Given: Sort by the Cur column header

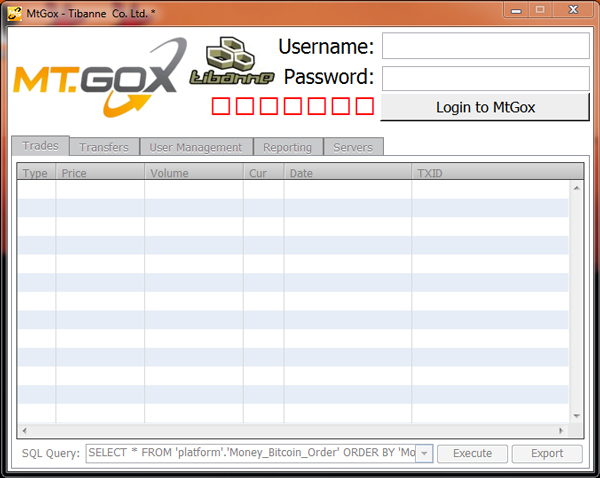Looking at the screenshot, I should pyautogui.click(x=264, y=172).
